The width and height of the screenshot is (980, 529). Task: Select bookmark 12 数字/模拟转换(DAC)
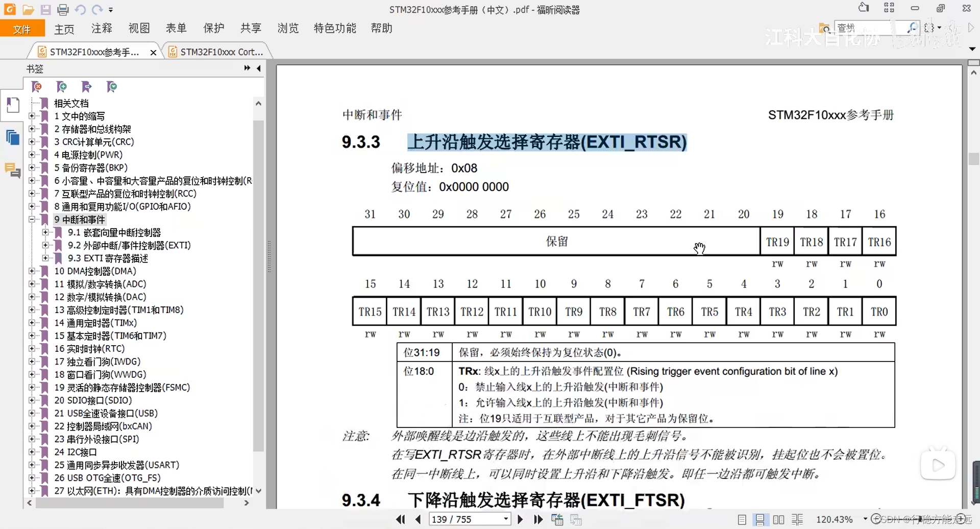point(101,297)
